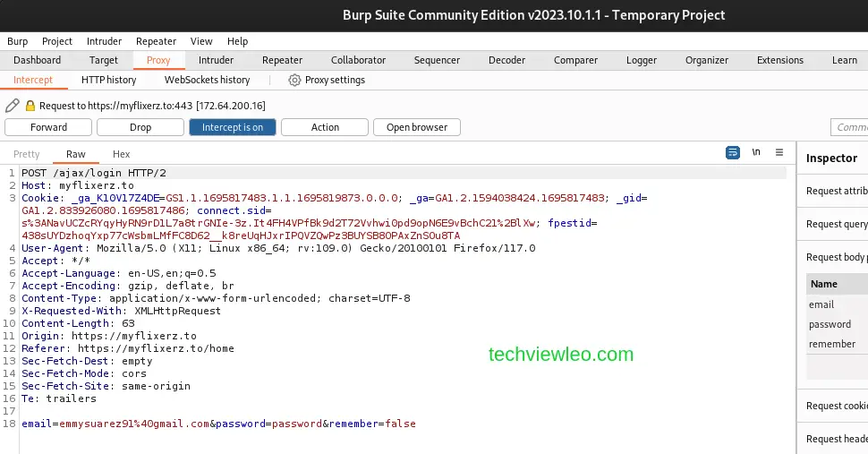Switch to the Repeater tool tab

pyautogui.click(x=282, y=60)
